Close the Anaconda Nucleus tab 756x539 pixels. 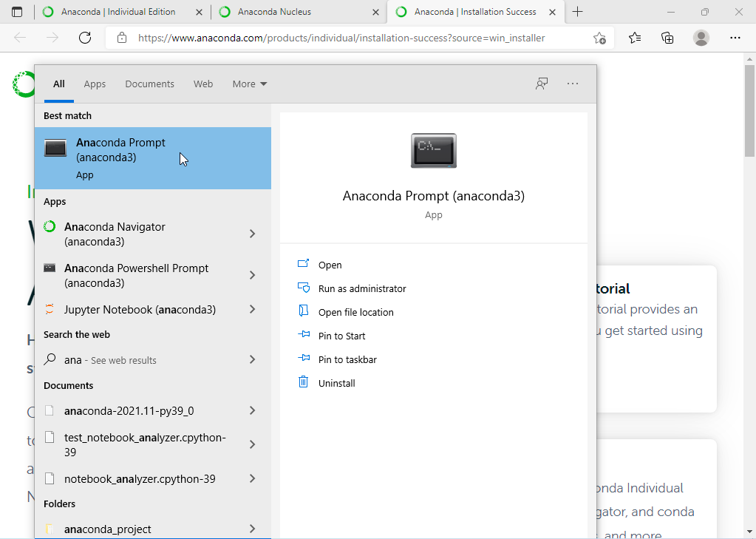(375, 13)
